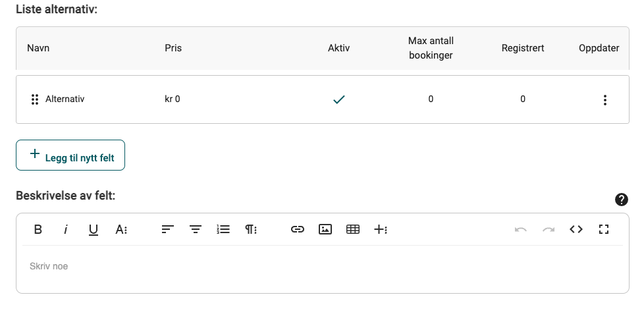Enter fullscreen editor mode

(x=604, y=229)
